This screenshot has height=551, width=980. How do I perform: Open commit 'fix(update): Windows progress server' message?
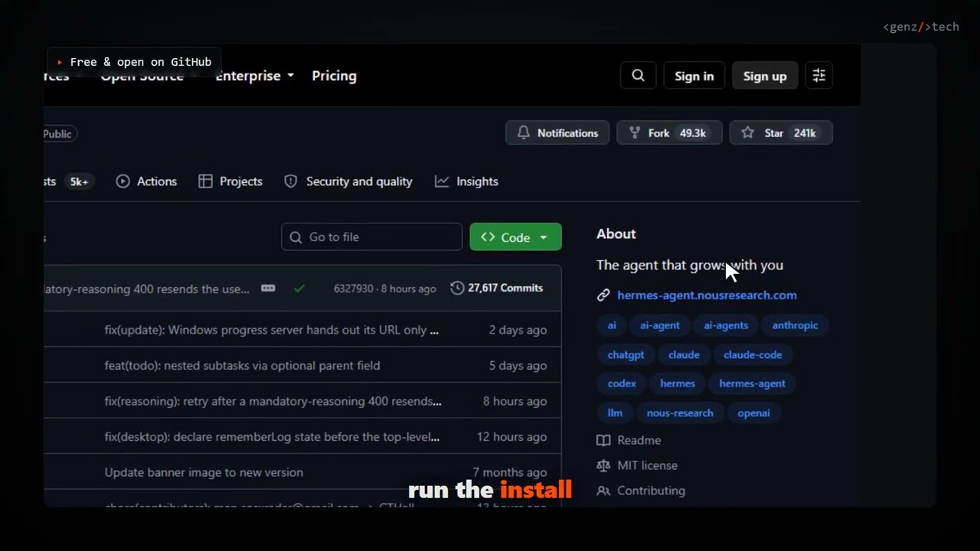click(272, 330)
